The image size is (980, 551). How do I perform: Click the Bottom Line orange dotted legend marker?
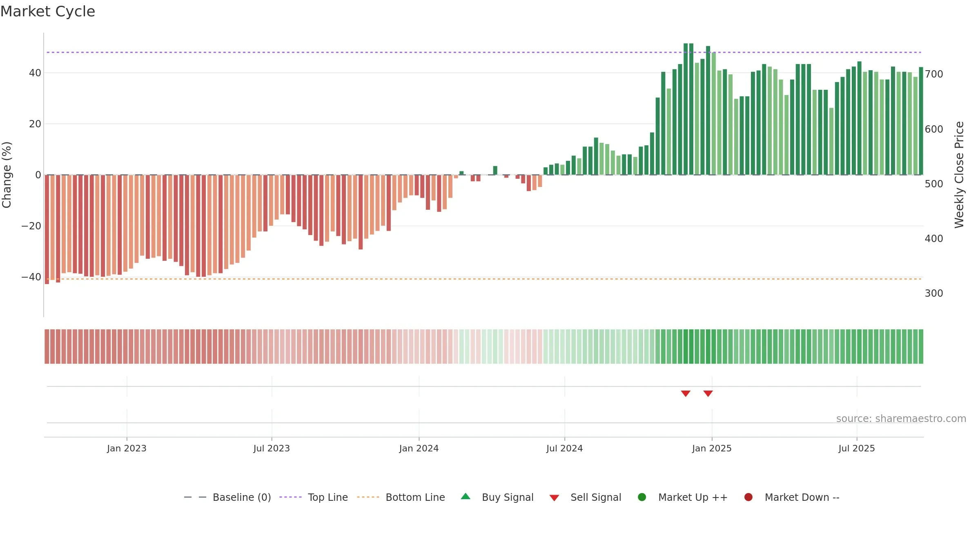368,497
